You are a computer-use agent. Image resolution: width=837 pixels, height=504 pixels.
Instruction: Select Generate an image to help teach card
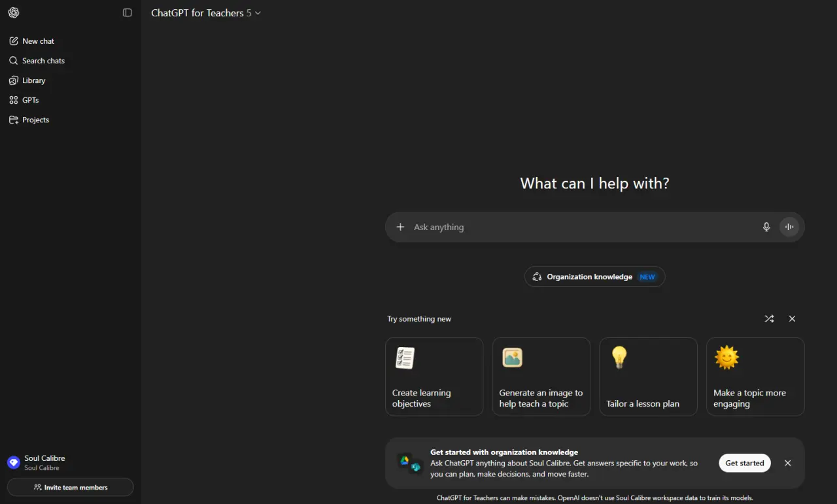point(541,377)
